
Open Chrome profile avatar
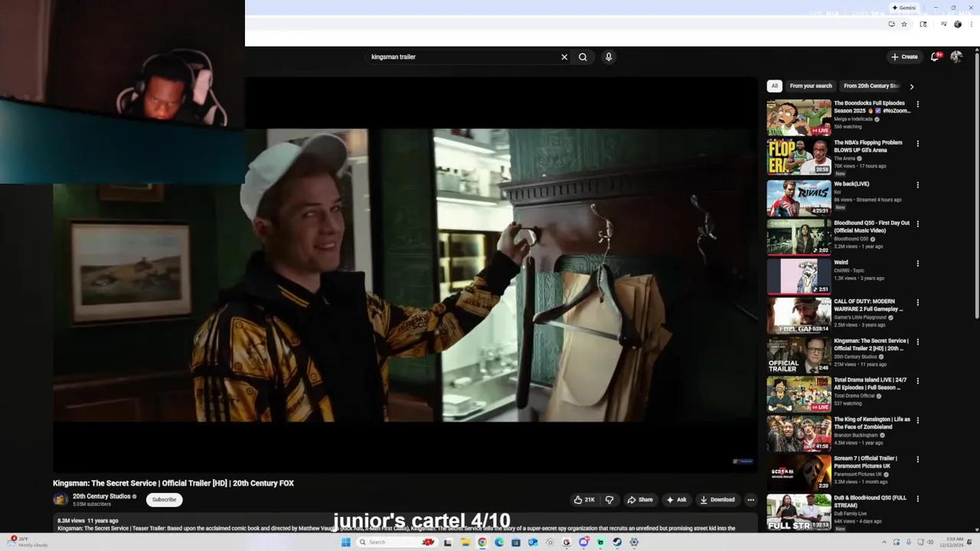957,24
